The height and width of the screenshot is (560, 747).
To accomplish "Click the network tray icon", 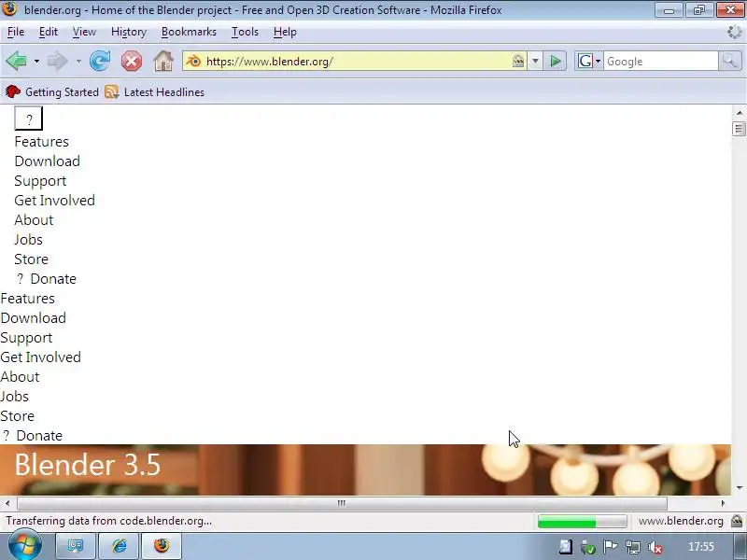I will coord(633,547).
